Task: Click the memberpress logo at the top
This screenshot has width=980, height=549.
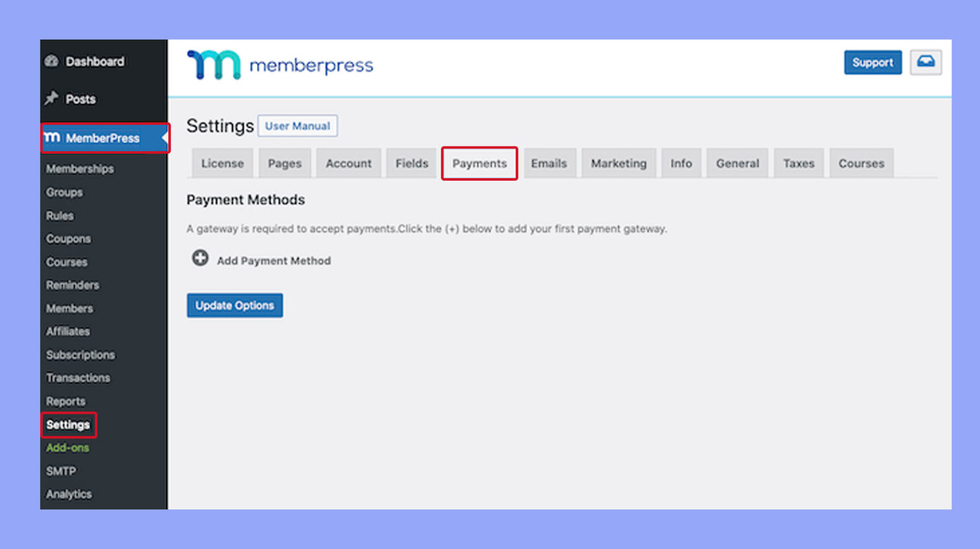Action: click(x=279, y=63)
